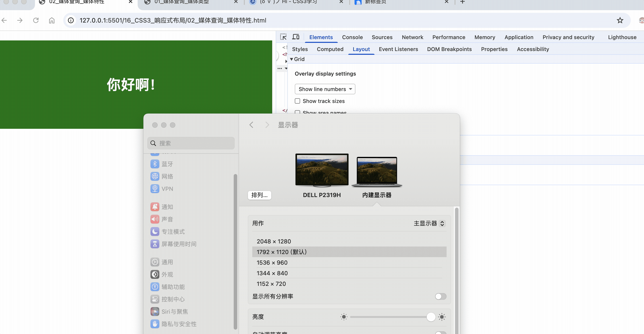This screenshot has width=644, height=334.
Task: Open the new tab plus icon
Action: [462, 2]
